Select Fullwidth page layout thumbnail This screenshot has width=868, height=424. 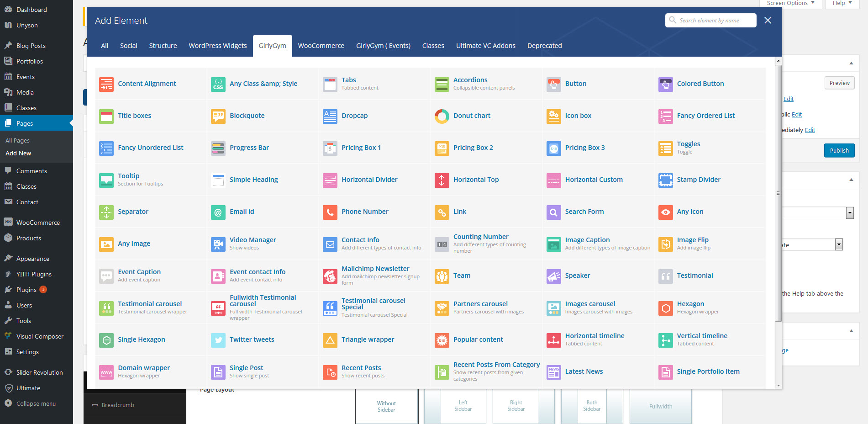coord(660,406)
